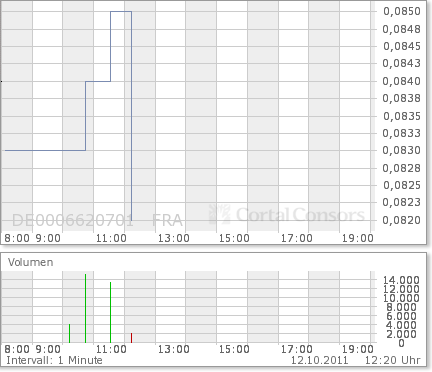432x372 pixels.
Task: Click the 0,0820 price axis label
Action: tap(402, 220)
